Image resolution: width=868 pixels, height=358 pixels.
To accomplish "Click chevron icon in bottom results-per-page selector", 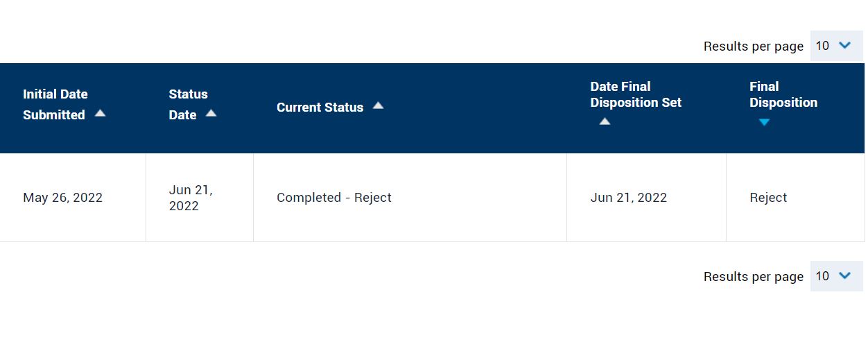I will pos(844,275).
